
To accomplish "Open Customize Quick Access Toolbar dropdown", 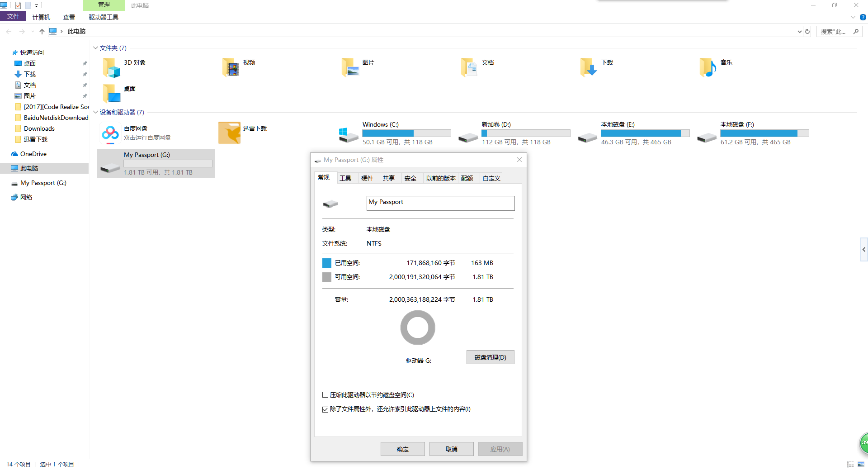I will click(x=36, y=5).
